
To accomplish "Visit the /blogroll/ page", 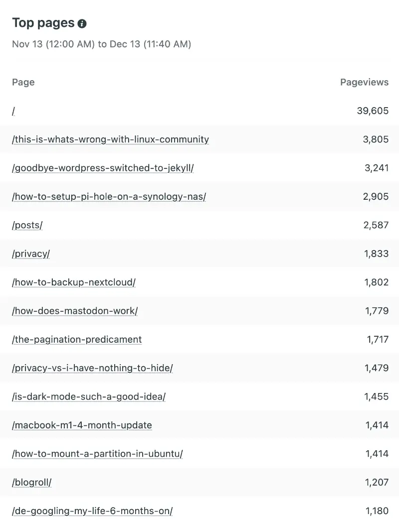I will tap(31, 482).
